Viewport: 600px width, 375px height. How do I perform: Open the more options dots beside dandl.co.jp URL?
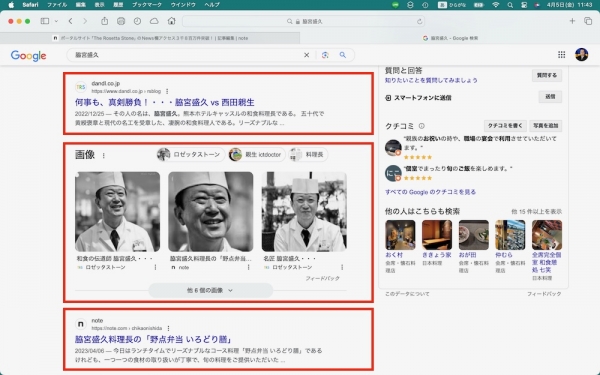pos(167,91)
